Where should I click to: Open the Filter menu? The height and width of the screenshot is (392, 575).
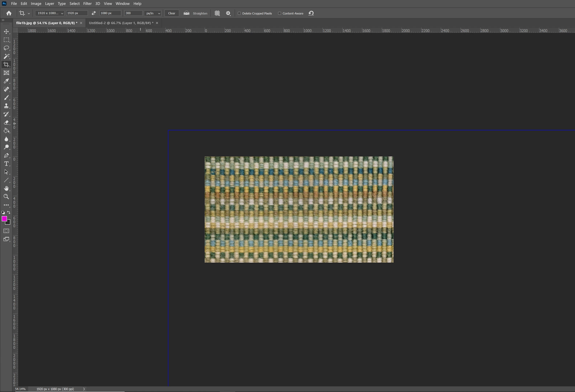[87, 3]
